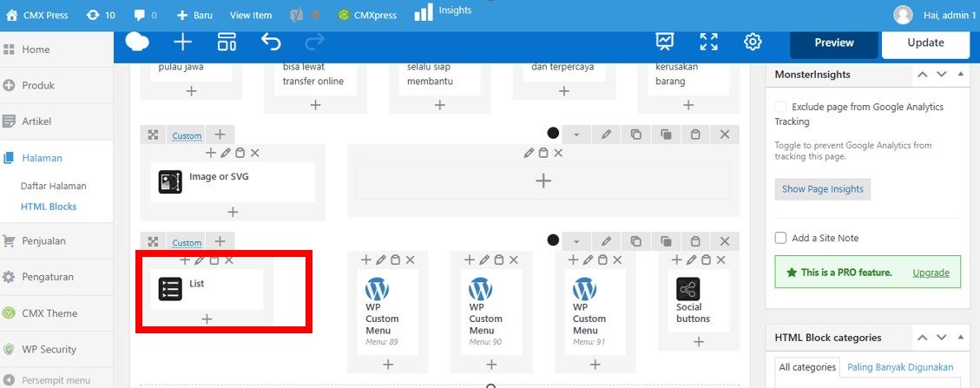Screen dimensions: 980x388
Task: Click the Update button
Action: 925,43
